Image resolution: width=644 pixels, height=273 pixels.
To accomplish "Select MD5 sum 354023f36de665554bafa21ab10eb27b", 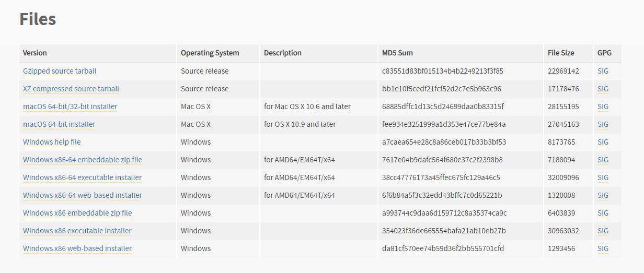I will [x=444, y=231].
